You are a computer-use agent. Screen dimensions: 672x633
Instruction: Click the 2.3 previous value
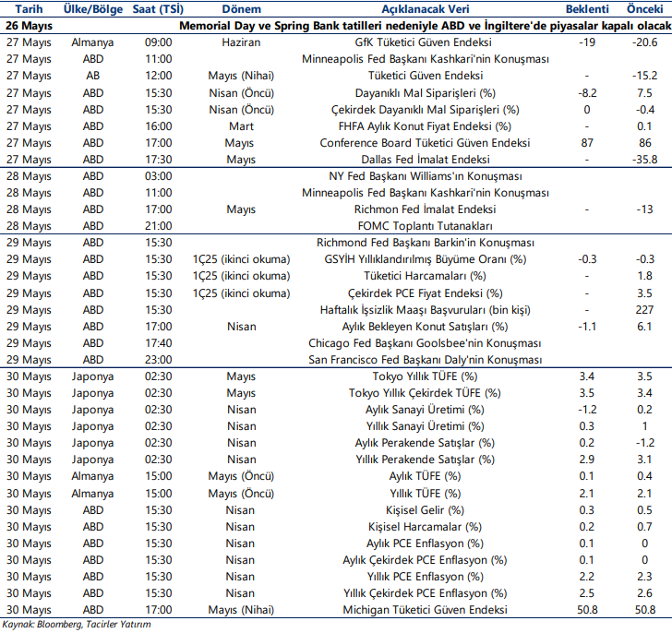pos(644,577)
